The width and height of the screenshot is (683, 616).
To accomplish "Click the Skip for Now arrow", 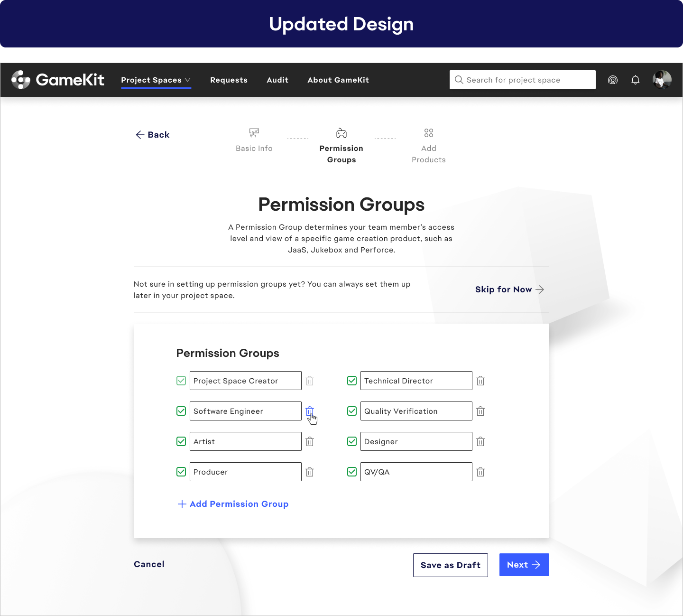I will (x=540, y=289).
